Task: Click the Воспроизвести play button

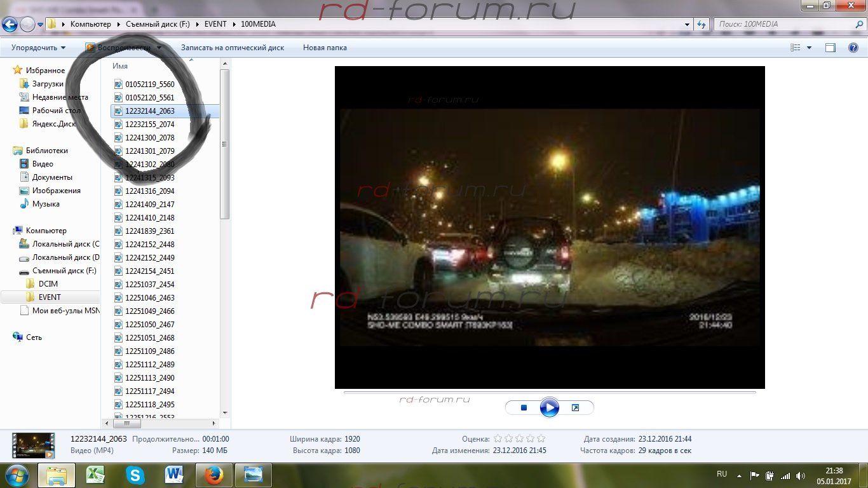Action: [x=118, y=48]
